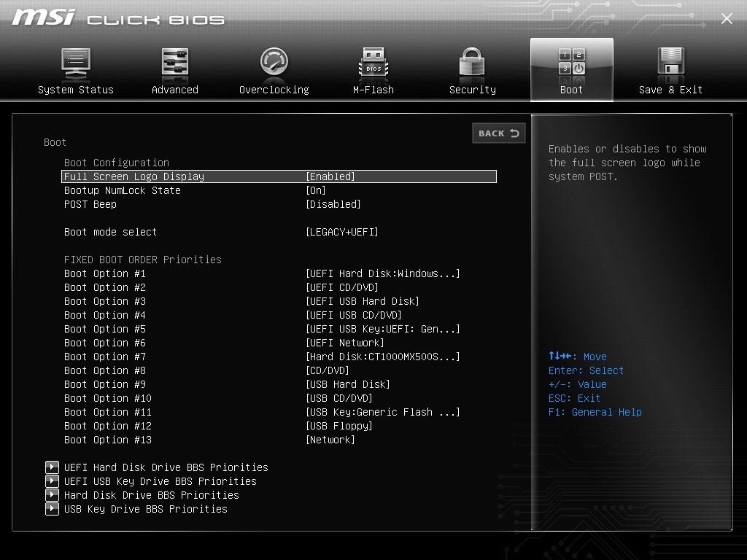
Task: Change Boot Option #11 USB Key Generic Flash value
Action: coord(383,412)
